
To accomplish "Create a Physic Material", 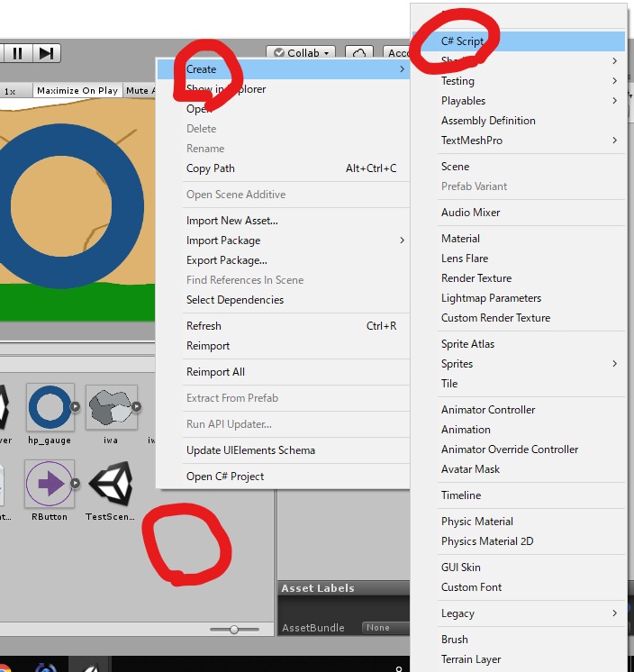I will pyautogui.click(x=519, y=522).
